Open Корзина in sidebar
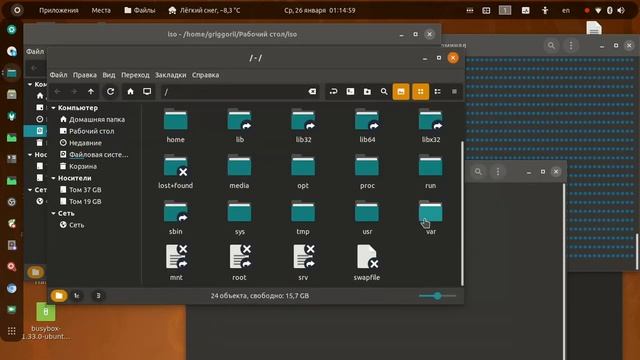Screen dimensions: 640x360 click(78, 167)
